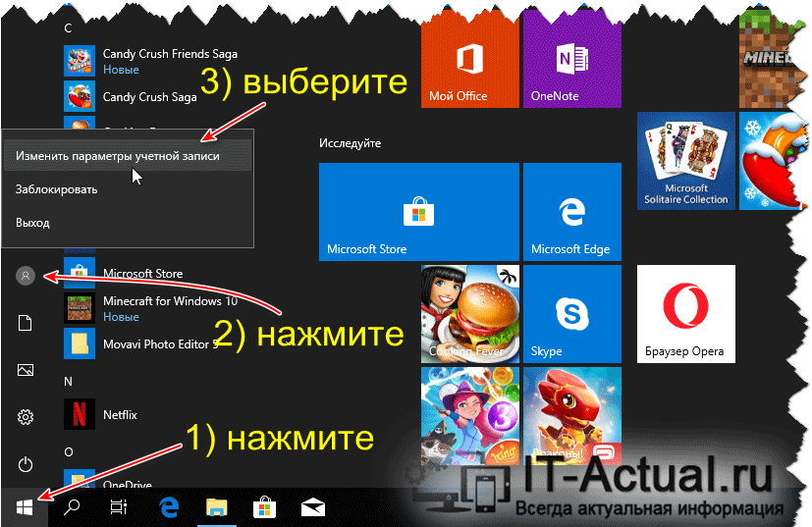The width and height of the screenshot is (812, 527).
Task: Click the letter N group header
Action: pyautogui.click(x=68, y=382)
